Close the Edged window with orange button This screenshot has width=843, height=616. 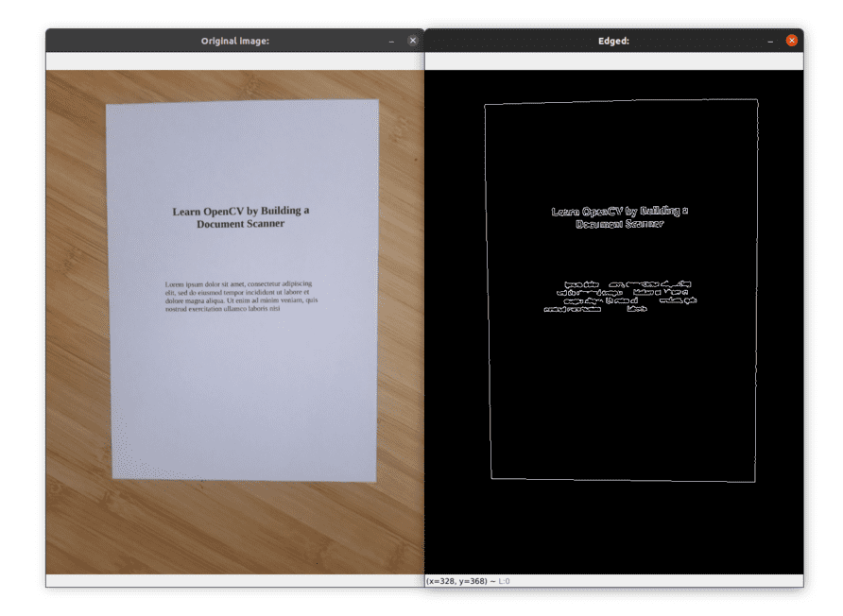coord(791,41)
